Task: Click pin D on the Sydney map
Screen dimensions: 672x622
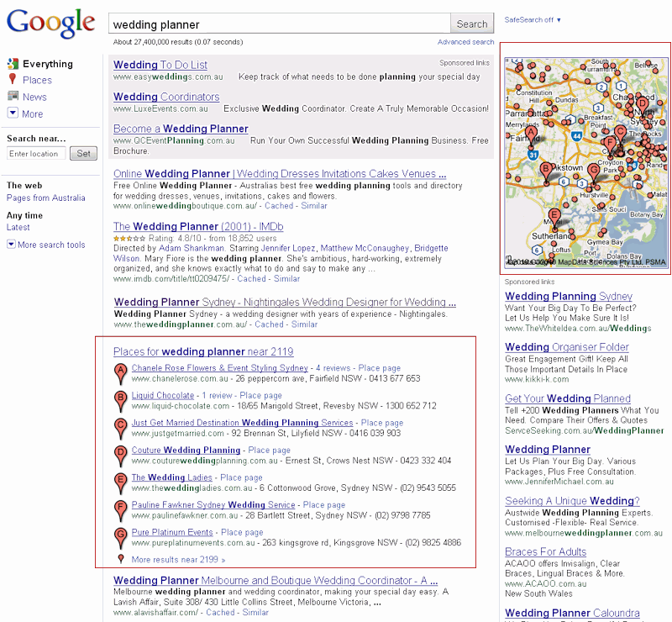Action: pyautogui.click(x=642, y=106)
